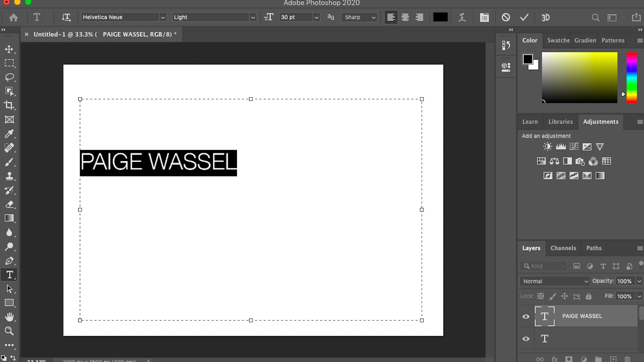Expand the Light font style dropdown
Viewport: 644px width, 362px height.
click(x=253, y=18)
